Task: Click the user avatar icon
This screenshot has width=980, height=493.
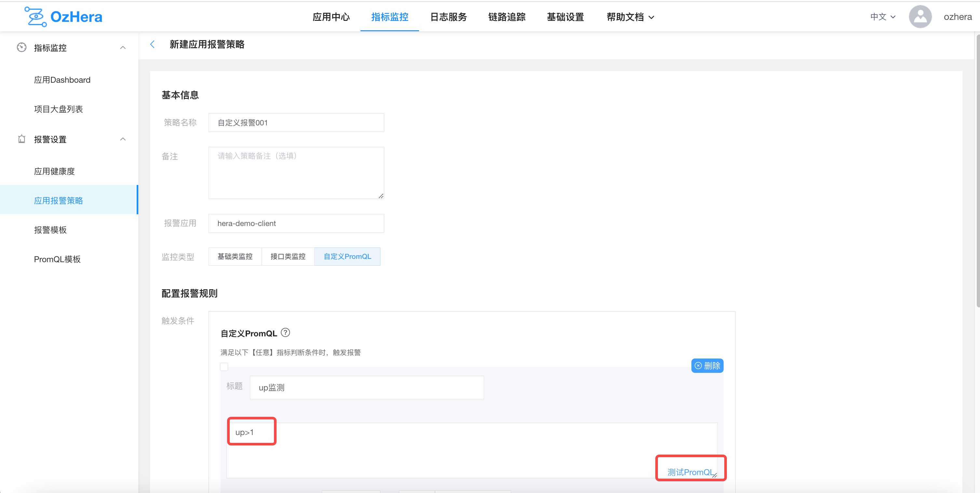Action: click(x=920, y=17)
